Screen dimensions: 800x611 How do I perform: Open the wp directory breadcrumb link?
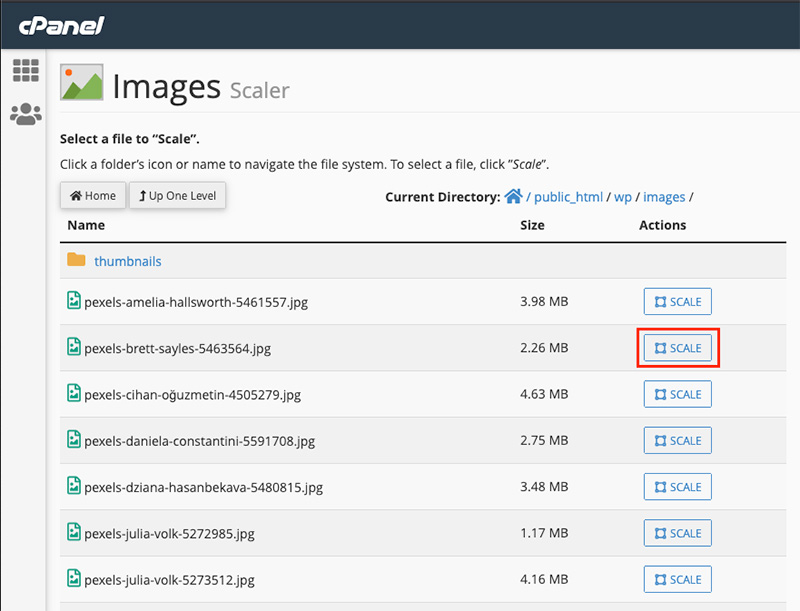[622, 197]
